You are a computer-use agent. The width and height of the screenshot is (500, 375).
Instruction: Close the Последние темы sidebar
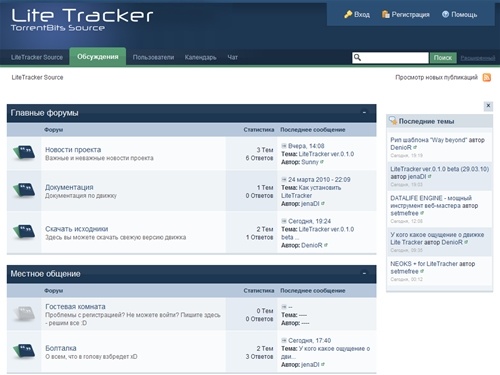tap(488, 106)
